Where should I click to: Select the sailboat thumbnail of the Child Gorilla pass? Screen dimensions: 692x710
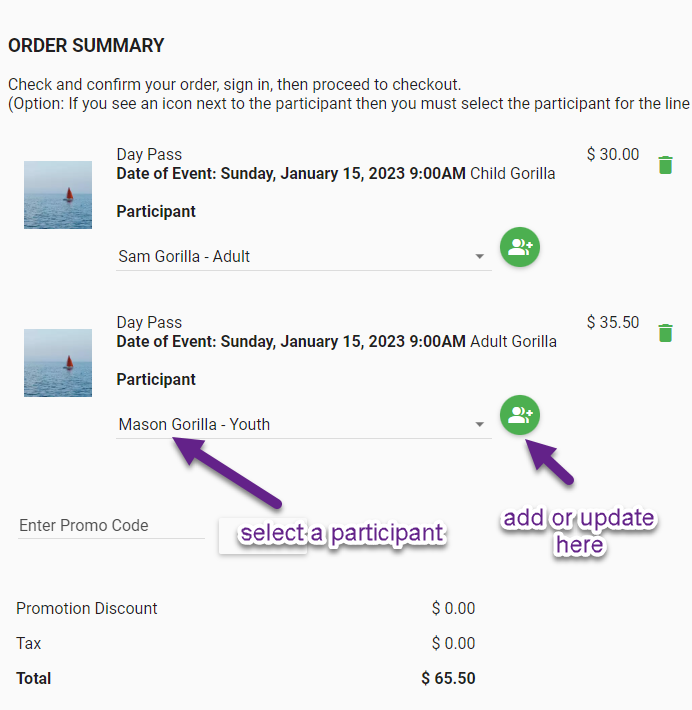click(58, 195)
